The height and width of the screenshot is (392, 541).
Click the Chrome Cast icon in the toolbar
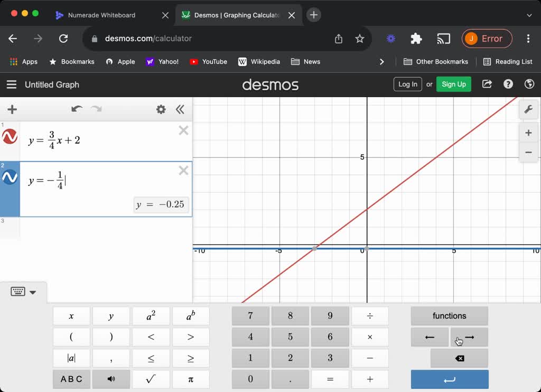coord(443,39)
